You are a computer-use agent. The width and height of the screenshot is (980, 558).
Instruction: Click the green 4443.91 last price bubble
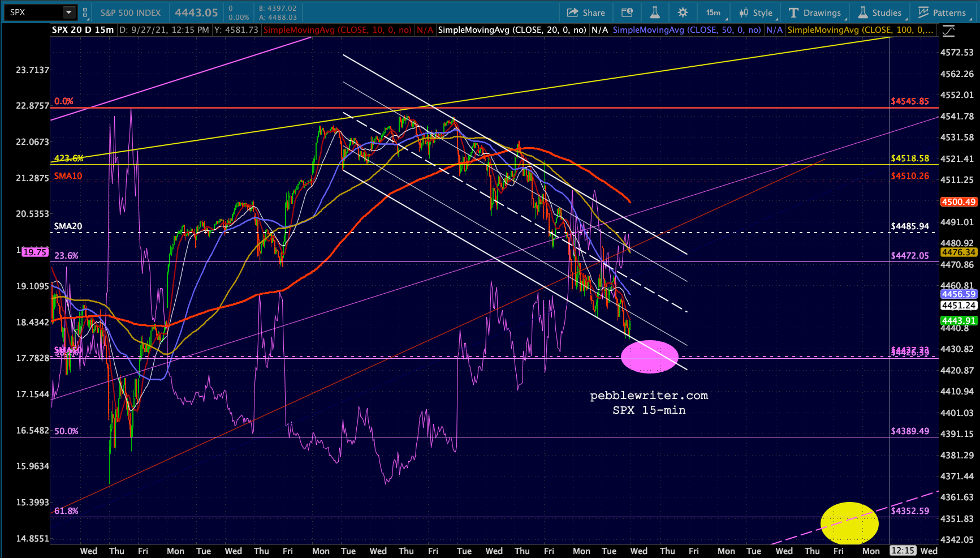(x=959, y=321)
